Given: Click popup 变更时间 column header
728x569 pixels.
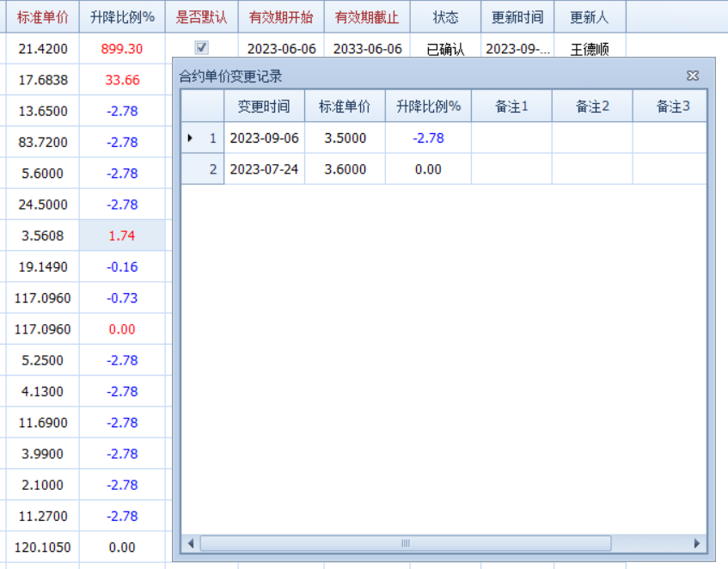Looking at the screenshot, I should 264,107.
